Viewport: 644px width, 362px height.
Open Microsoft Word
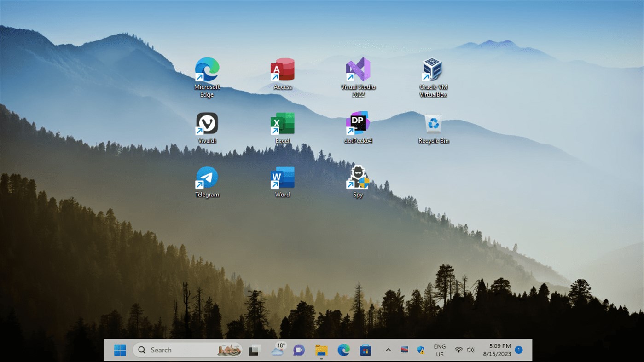point(282,177)
